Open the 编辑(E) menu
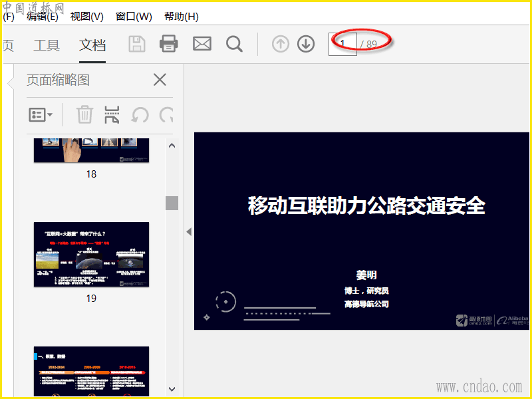 point(43,16)
